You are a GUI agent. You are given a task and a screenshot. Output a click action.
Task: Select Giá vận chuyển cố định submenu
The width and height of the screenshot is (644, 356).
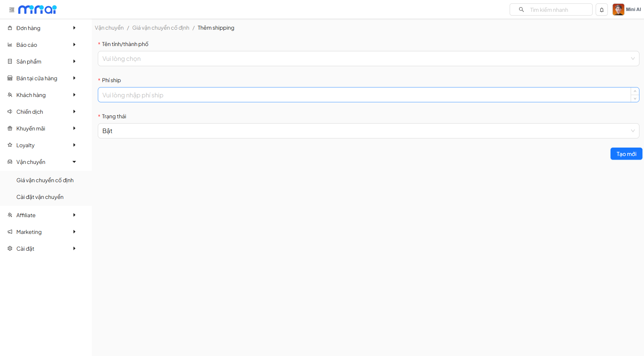point(45,180)
